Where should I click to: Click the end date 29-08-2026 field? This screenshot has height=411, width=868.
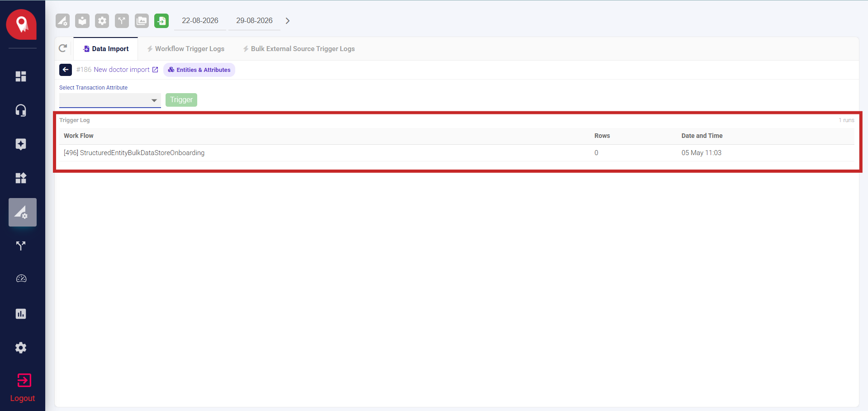[254, 21]
